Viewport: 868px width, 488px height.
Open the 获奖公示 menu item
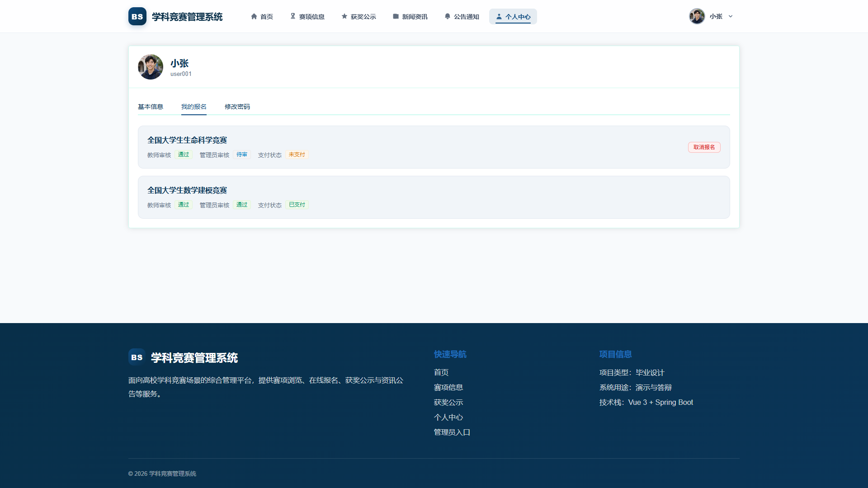coord(359,16)
